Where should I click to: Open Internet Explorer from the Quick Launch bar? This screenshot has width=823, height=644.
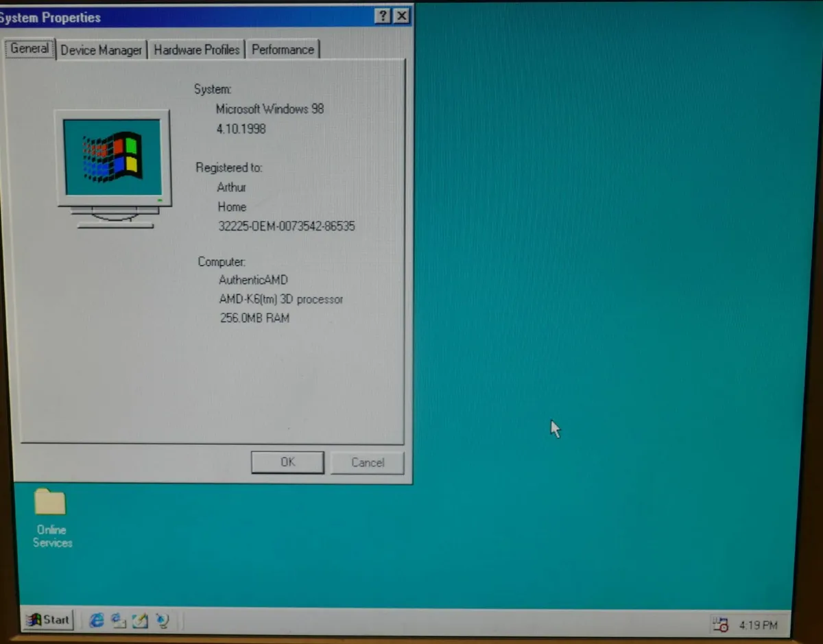point(96,620)
